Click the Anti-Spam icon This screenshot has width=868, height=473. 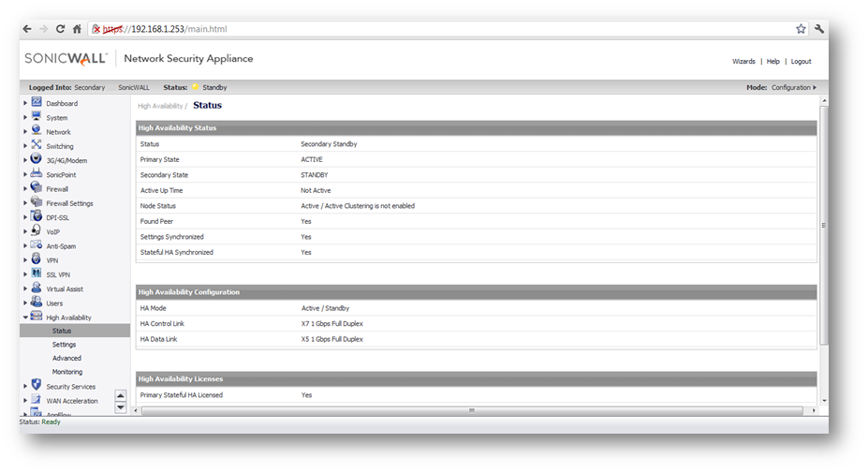pos(37,245)
